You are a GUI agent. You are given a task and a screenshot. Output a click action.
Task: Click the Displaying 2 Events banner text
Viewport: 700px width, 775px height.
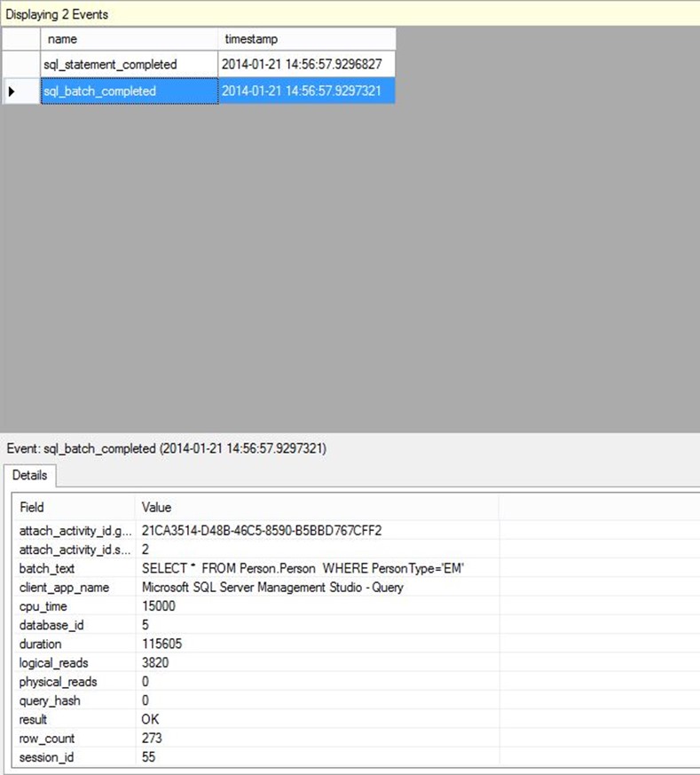[x=57, y=14]
